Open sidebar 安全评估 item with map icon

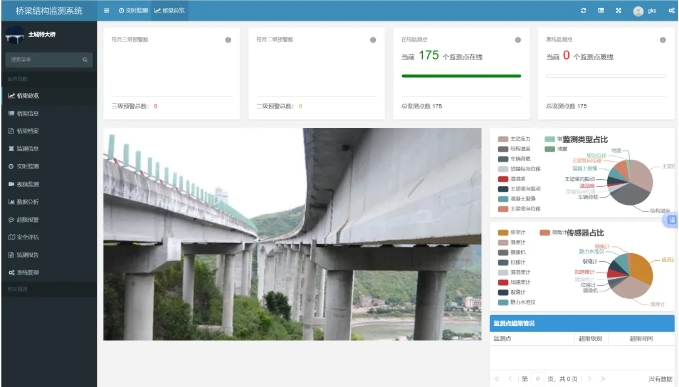(49, 237)
